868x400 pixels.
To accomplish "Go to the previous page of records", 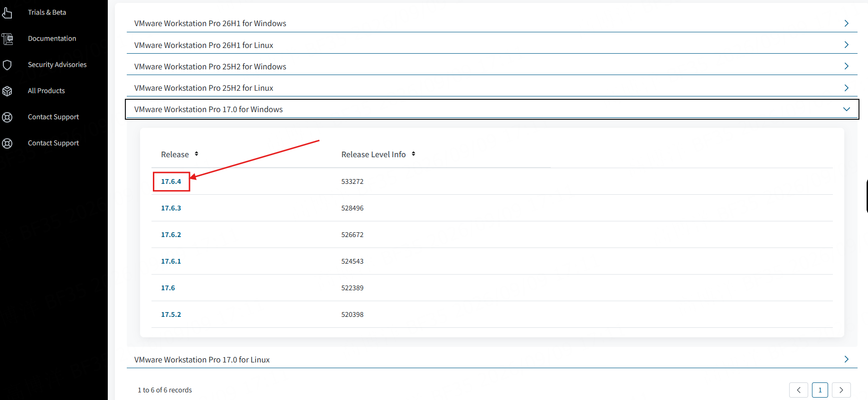I will tap(799, 390).
